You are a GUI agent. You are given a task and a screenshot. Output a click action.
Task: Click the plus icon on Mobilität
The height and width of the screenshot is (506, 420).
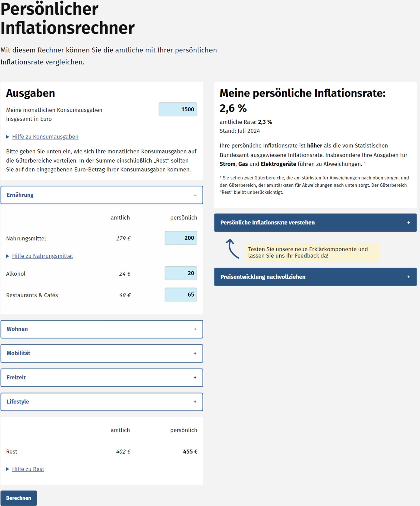[x=195, y=353]
